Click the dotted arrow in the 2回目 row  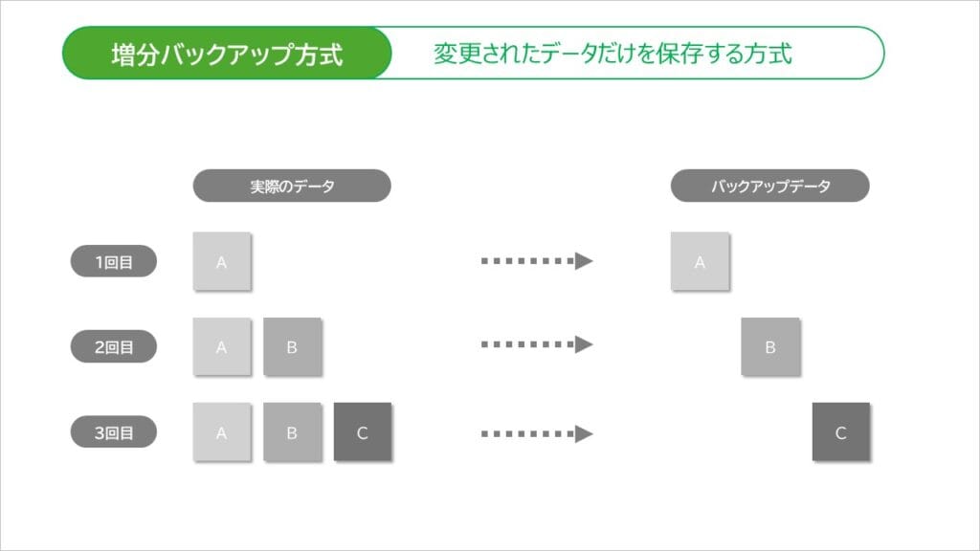point(537,345)
